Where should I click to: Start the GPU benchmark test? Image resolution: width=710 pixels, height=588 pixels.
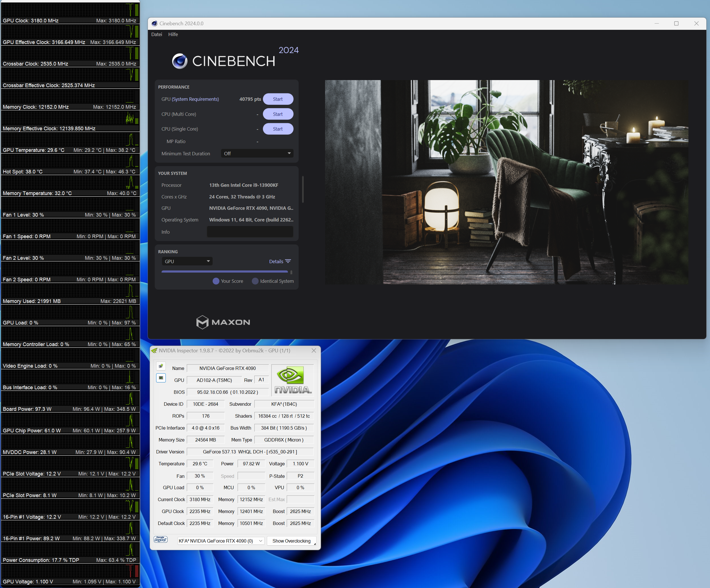tap(278, 99)
